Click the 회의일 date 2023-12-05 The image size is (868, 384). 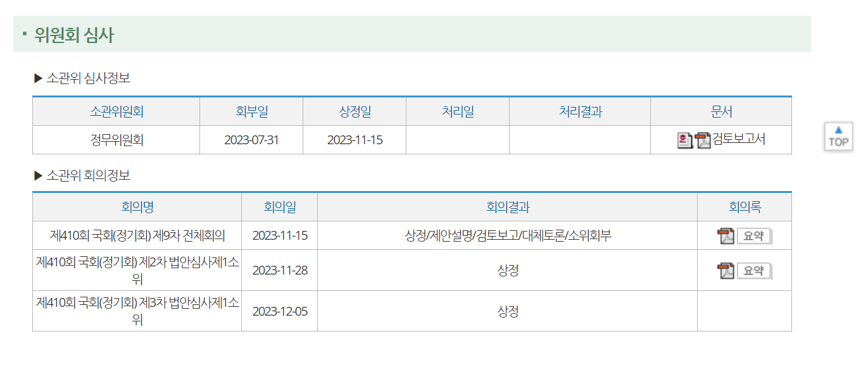(280, 311)
